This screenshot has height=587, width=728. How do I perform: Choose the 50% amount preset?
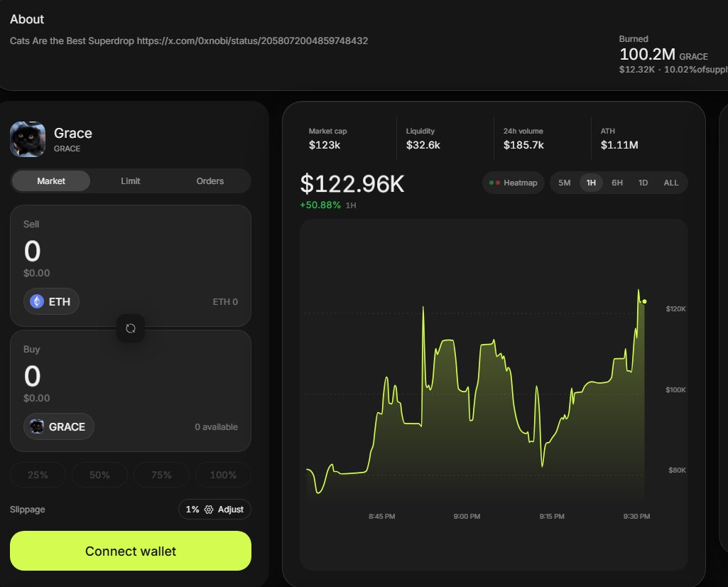click(99, 475)
